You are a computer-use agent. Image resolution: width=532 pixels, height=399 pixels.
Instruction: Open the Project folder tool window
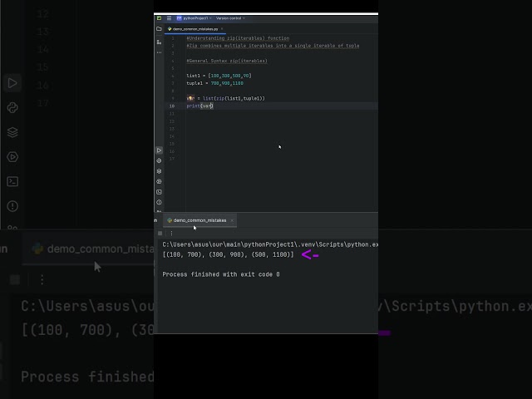159,29
